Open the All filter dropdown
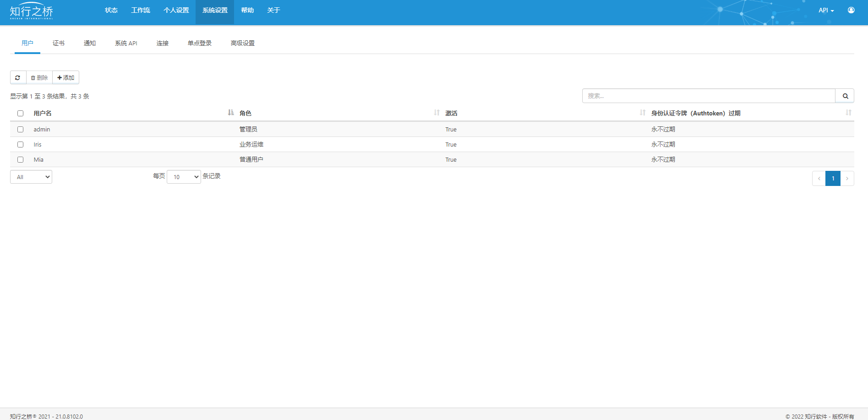Image resolution: width=868 pixels, height=420 pixels. (31, 177)
